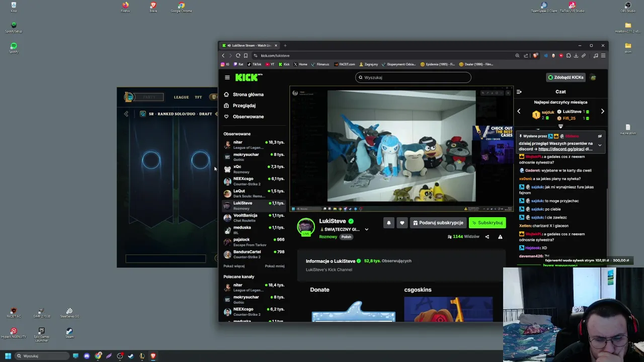This screenshot has height=362, width=644.
Task: Expand stream title ŚWIĄTECZNY chevron
Action: (x=366, y=229)
